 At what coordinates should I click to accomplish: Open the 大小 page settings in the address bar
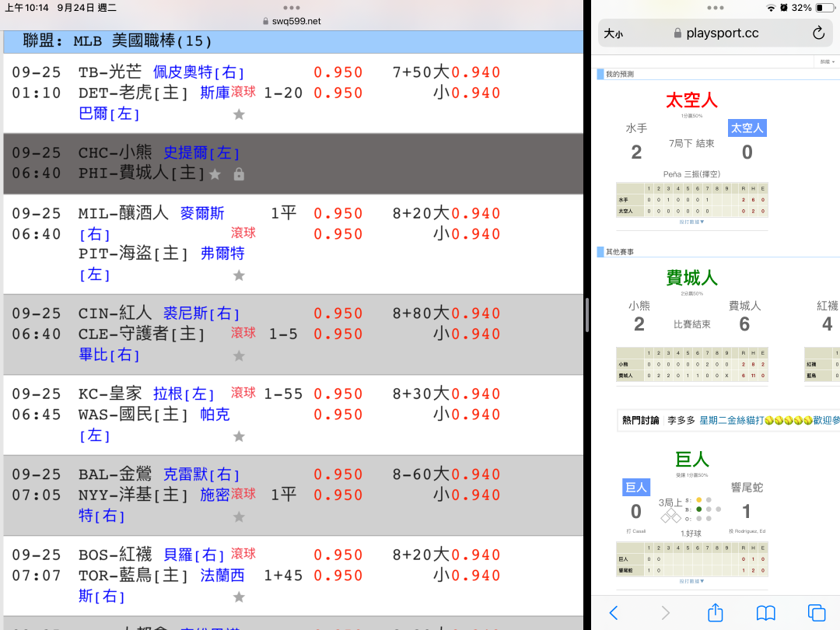pyautogui.click(x=614, y=33)
